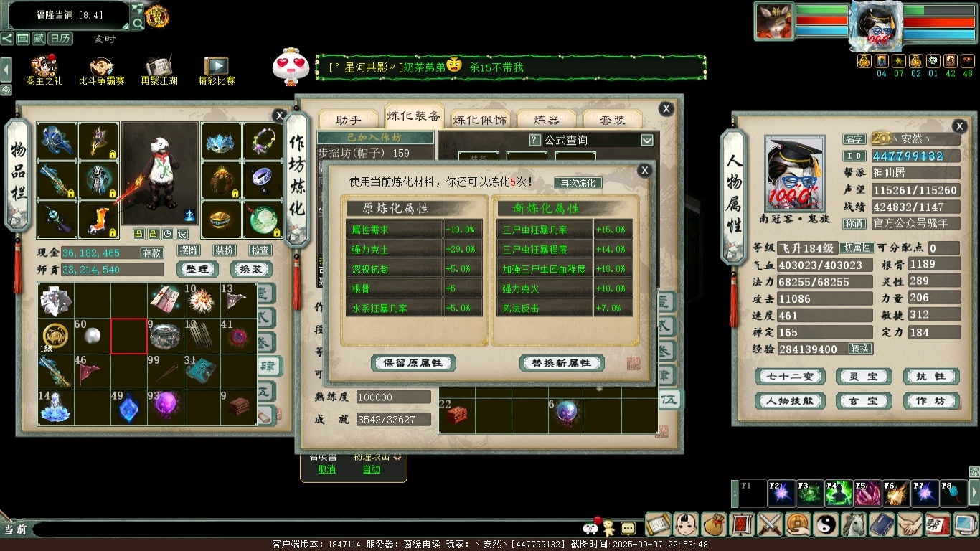
Task: Select the purple orb item in inventory
Action: [166, 408]
